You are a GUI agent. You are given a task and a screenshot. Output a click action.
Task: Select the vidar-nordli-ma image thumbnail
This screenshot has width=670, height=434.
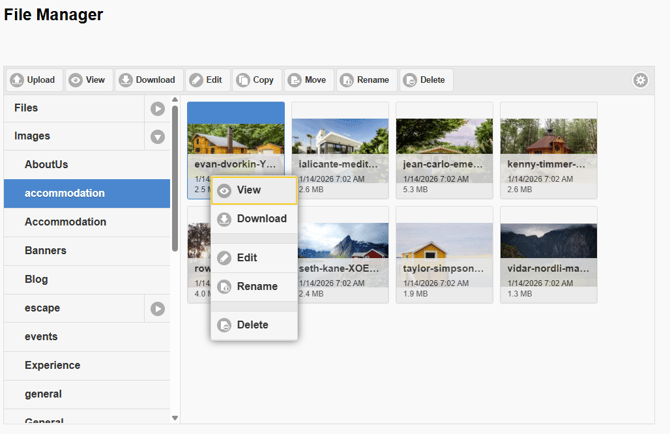tap(549, 255)
